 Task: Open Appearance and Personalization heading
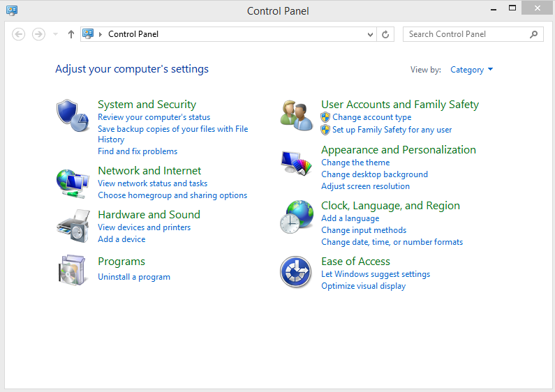pos(399,150)
